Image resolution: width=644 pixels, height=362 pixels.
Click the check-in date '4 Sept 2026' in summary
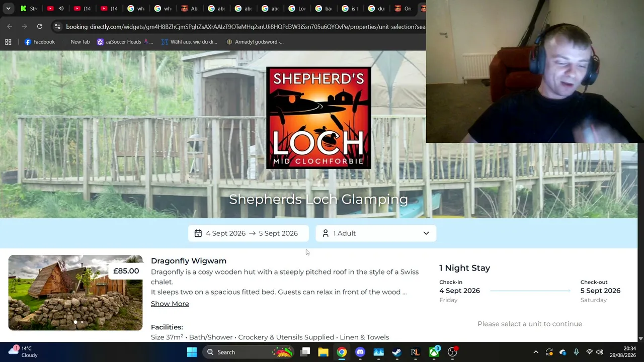click(459, 291)
